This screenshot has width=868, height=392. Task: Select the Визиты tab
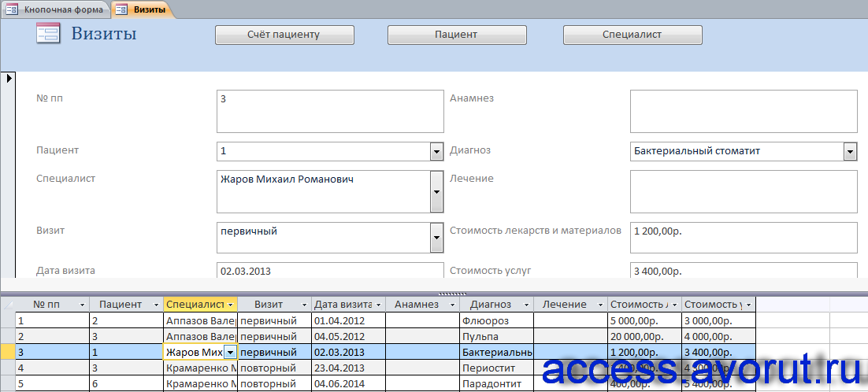[143, 9]
